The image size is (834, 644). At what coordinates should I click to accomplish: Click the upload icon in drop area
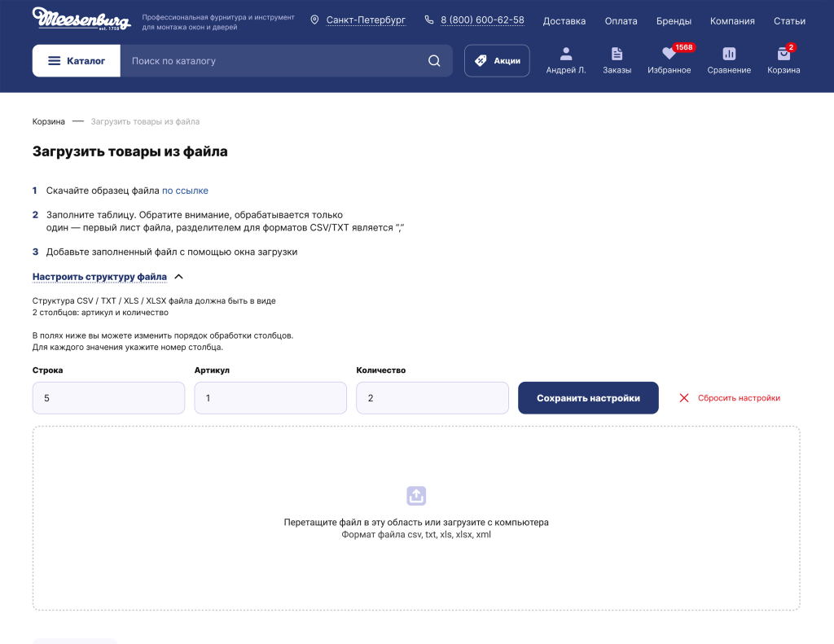pos(416,495)
